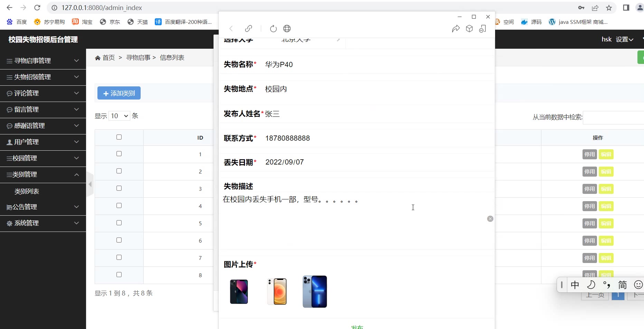Check the checkbox for row ID 7
The height and width of the screenshot is (329, 644).
pyautogui.click(x=119, y=257)
